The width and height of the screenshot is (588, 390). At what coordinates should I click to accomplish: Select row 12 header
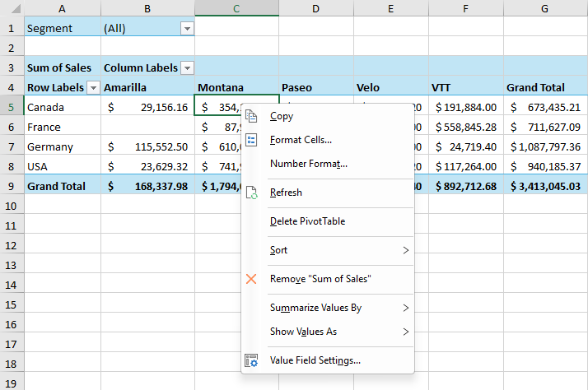pos(12,246)
